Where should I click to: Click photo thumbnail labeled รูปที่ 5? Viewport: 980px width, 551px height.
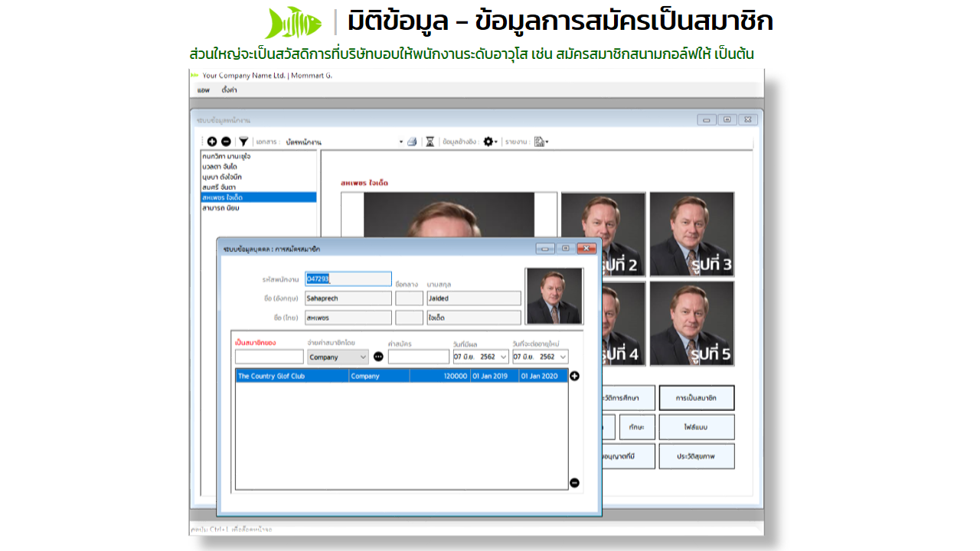pyautogui.click(x=692, y=324)
